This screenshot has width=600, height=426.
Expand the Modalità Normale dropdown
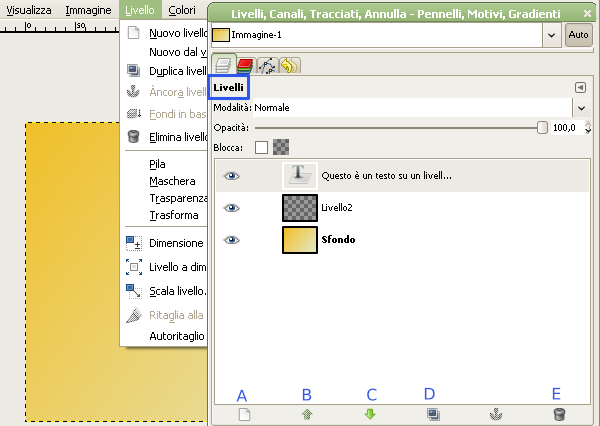(579, 106)
